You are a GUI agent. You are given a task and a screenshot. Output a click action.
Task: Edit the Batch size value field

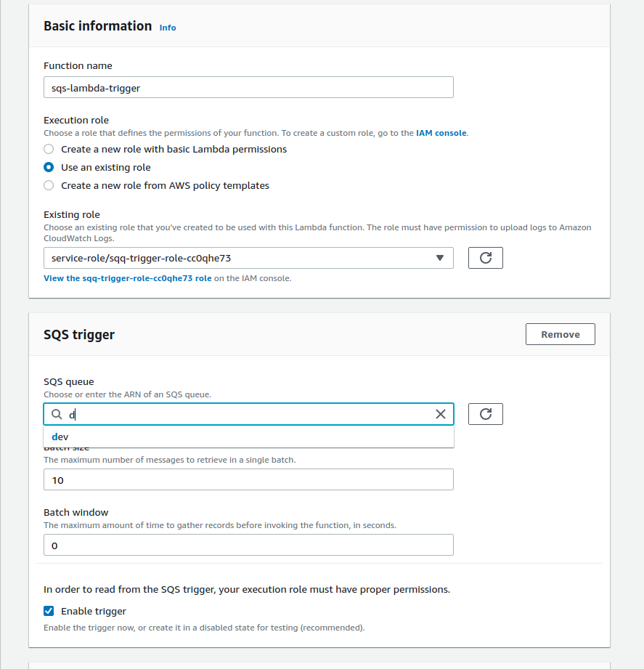pos(248,479)
